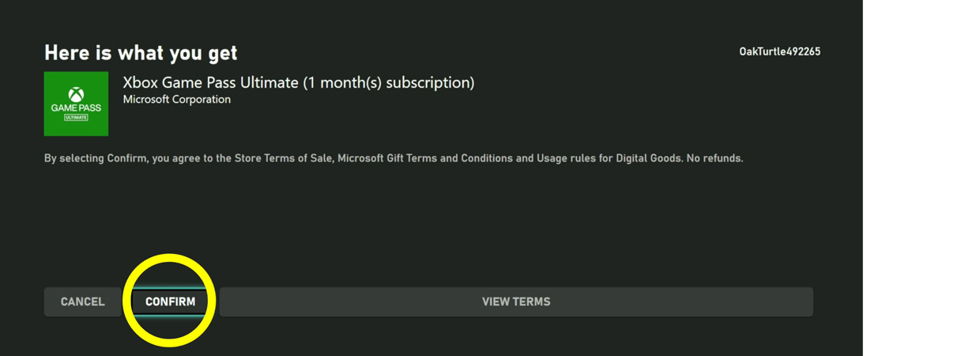The height and width of the screenshot is (356, 980).
Task: Click the GAME PASS wordmark on tile
Action: point(76,108)
